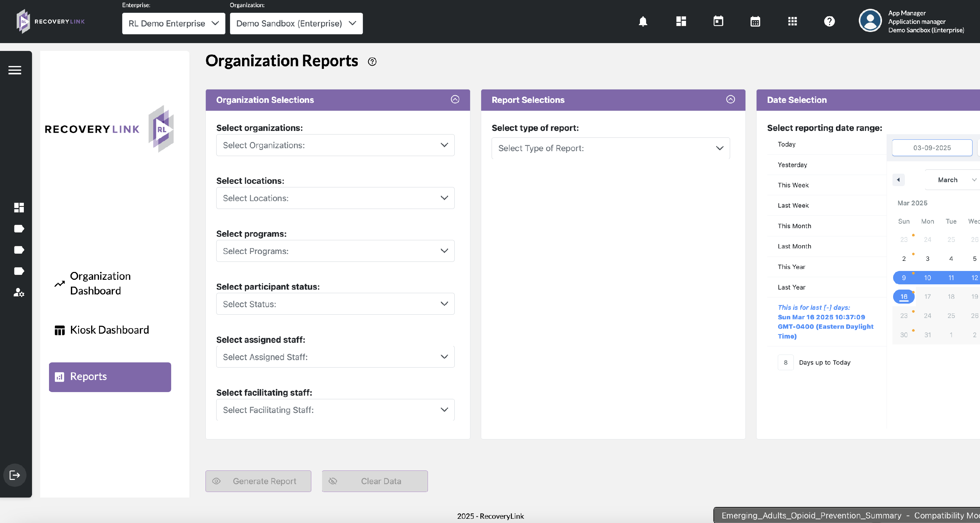Click the notifications bell icon

tap(643, 22)
